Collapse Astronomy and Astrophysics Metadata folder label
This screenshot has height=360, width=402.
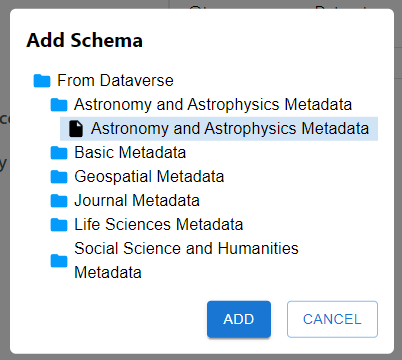(213, 105)
